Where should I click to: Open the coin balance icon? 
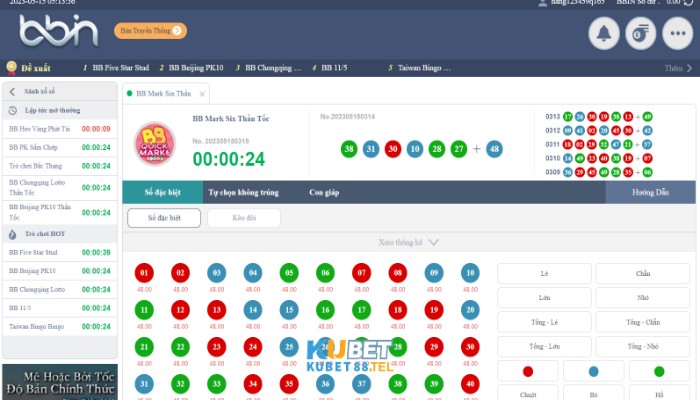tap(641, 33)
